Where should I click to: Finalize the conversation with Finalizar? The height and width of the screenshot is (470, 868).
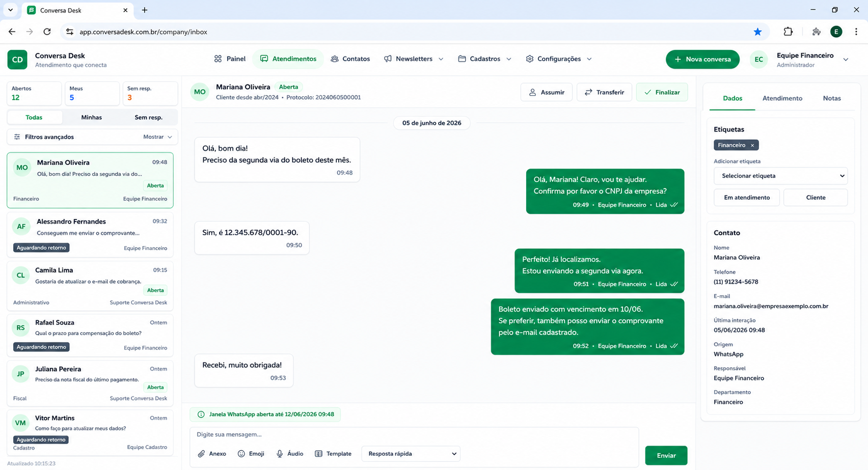point(662,92)
